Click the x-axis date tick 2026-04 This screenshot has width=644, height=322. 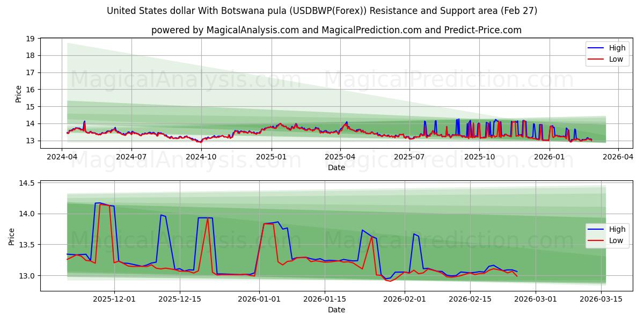click(x=618, y=157)
